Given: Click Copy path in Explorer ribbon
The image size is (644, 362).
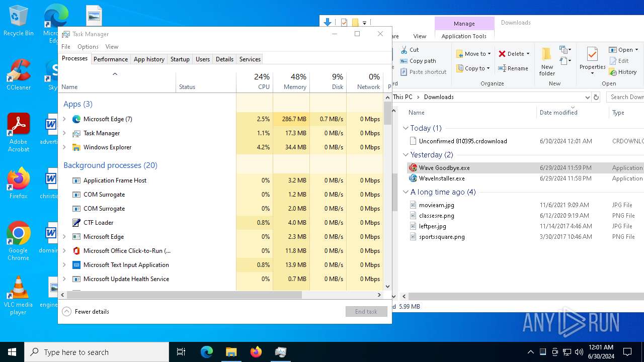Looking at the screenshot, I should point(418,61).
